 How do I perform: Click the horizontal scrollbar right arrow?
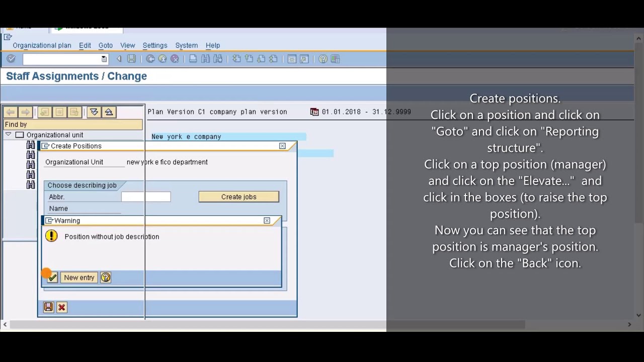point(629,325)
